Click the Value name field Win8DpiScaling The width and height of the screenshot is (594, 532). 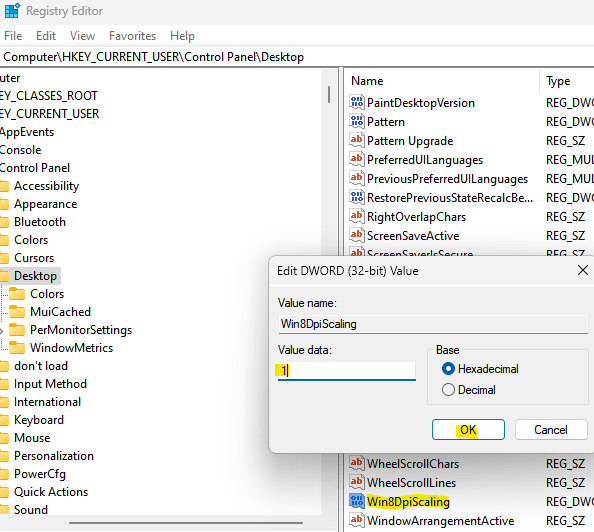(433, 324)
